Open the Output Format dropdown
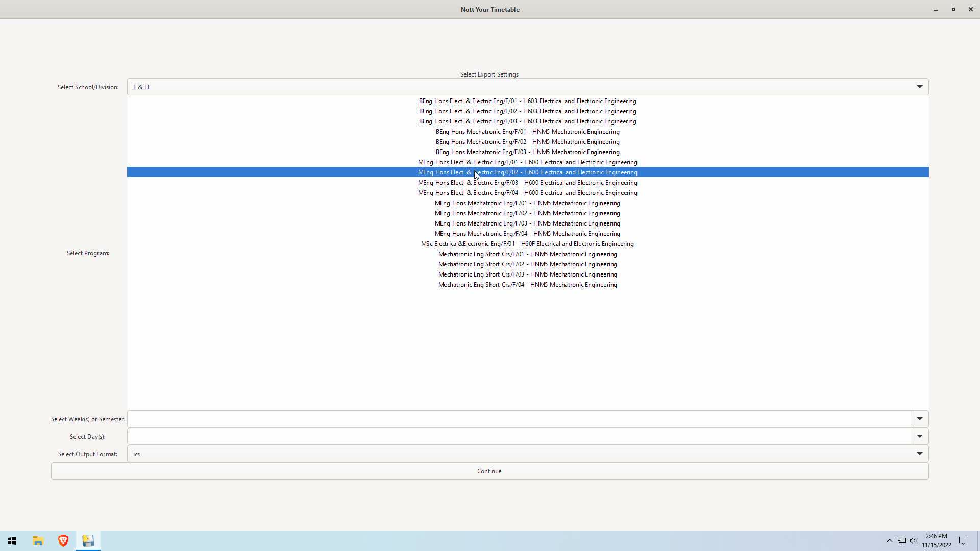This screenshot has width=980, height=551. tap(919, 454)
